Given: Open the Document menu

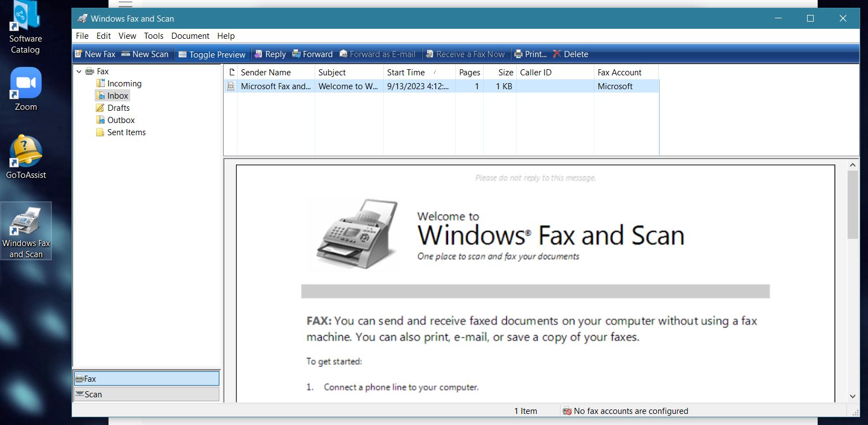Looking at the screenshot, I should point(191,36).
